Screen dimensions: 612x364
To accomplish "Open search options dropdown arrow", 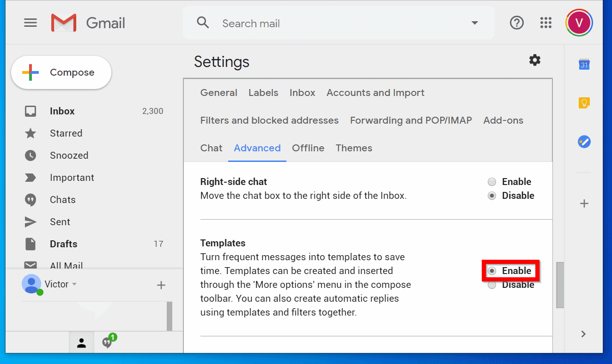I will pyautogui.click(x=474, y=23).
